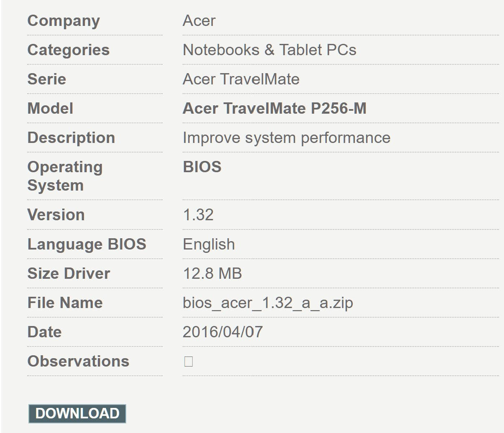Click the Language BIOS label
Image resolution: width=504 pixels, height=433 pixels.
tap(87, 244)
